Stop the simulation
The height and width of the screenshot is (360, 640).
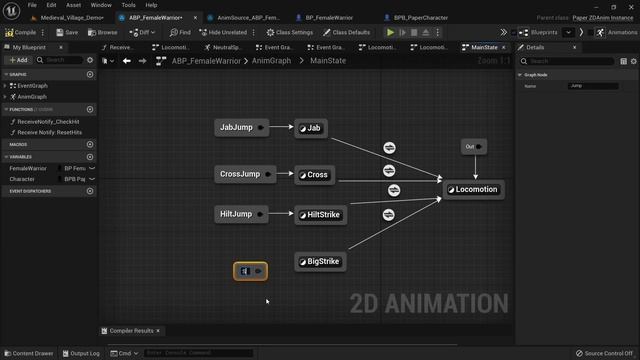pyautogui.click(x=414, y=32)
